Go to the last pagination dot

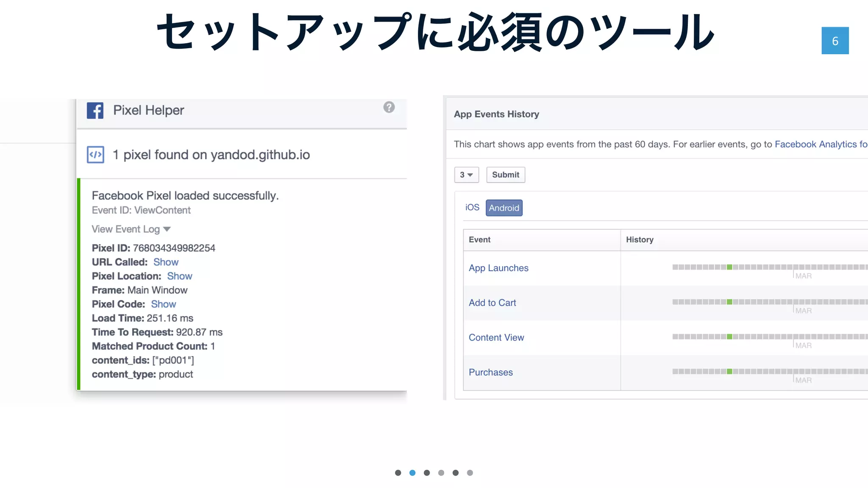tap(470, 473)
